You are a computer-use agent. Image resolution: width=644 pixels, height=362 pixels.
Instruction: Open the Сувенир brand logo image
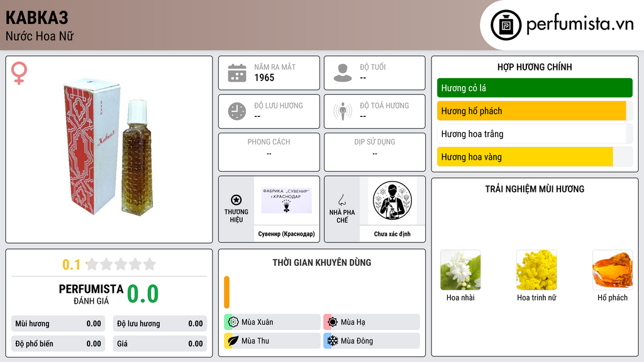tap(287, 200)
